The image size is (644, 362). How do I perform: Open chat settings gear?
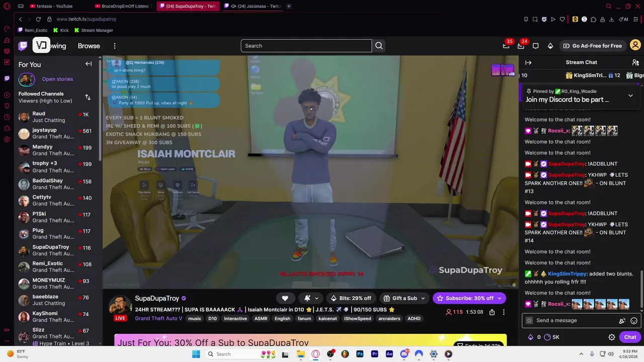[612, 337]
